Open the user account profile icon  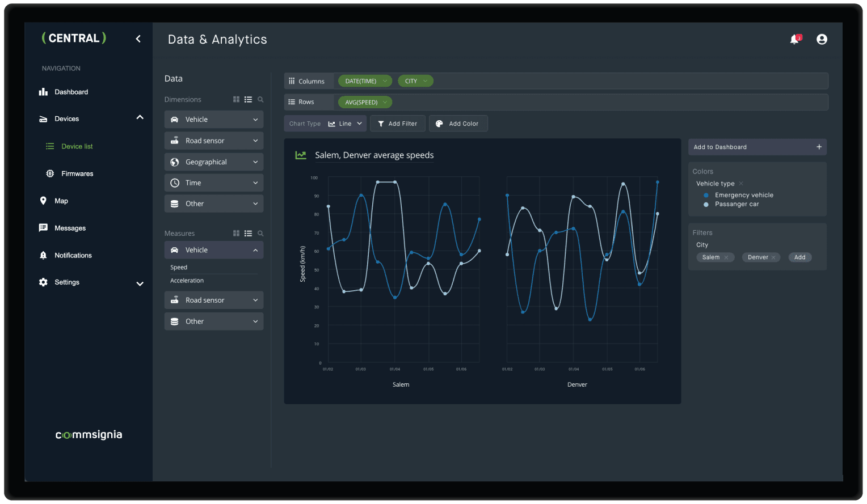pyautogui.click(x=822, y=39)
